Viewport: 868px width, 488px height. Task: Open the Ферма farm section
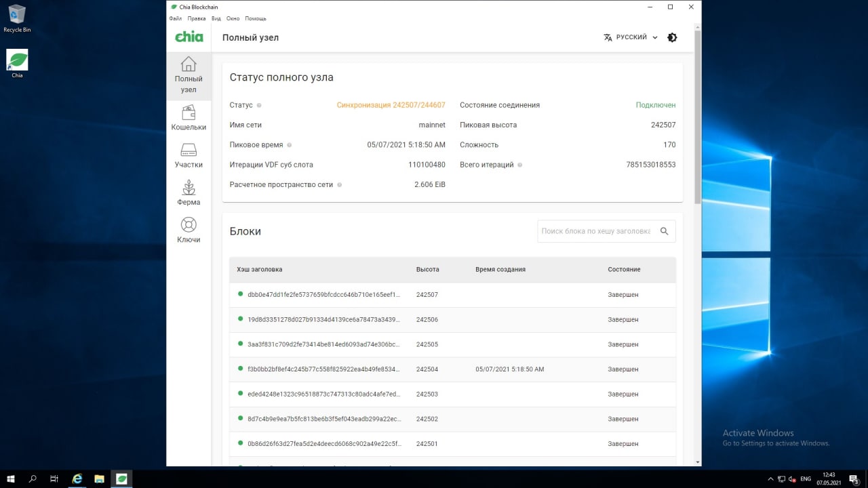click(189, 193)
